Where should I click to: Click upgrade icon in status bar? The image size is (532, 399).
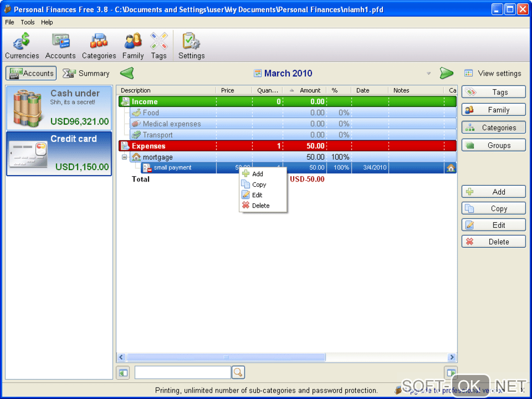(398, 391)
